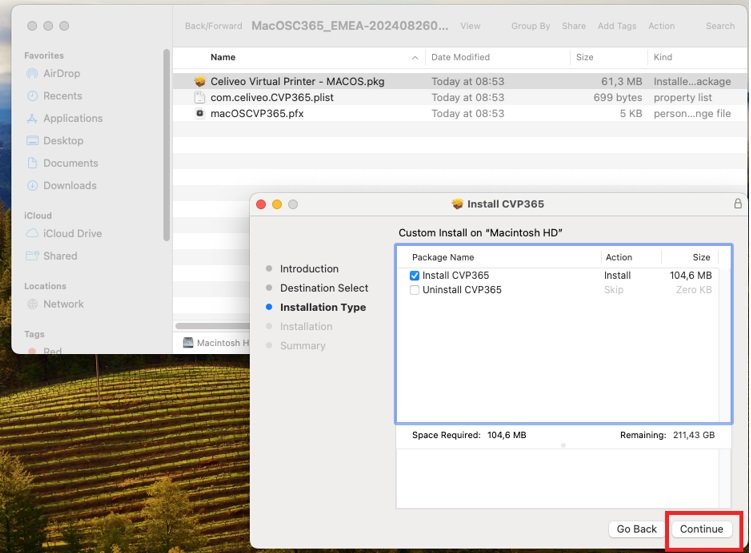Click the certificate icon of macOSCVP365.pfx
Image resolution: width=751 pixels, height=553 pixels.
(x=200, y=113)
